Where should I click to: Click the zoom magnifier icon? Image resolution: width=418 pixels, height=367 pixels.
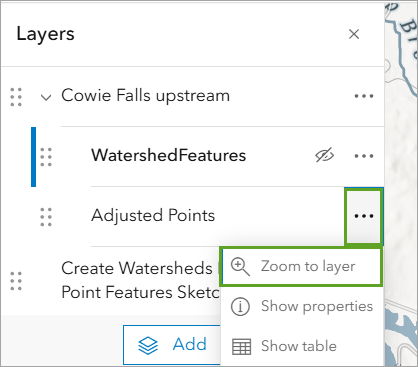click(x=240, y=267)
